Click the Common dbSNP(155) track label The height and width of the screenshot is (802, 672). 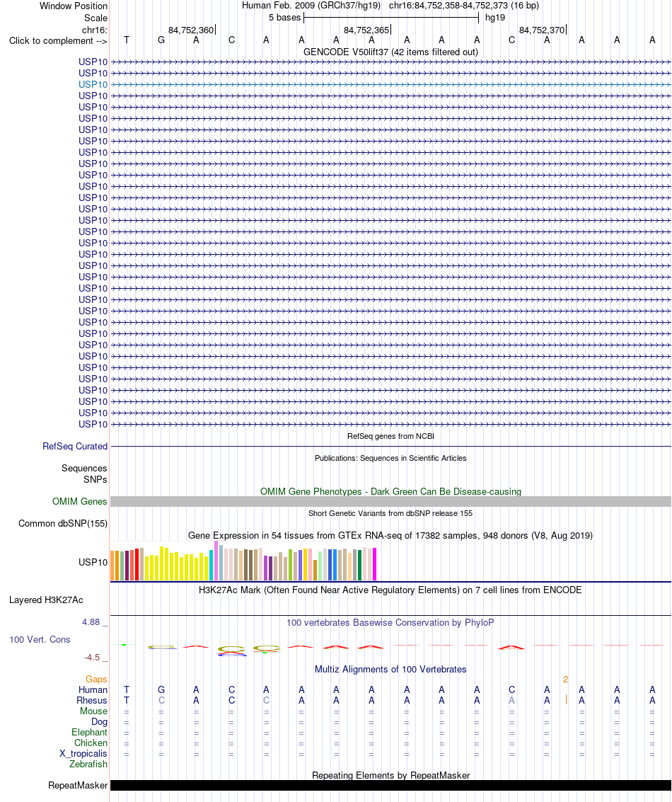pyautogui.click(x=63, y=523)
